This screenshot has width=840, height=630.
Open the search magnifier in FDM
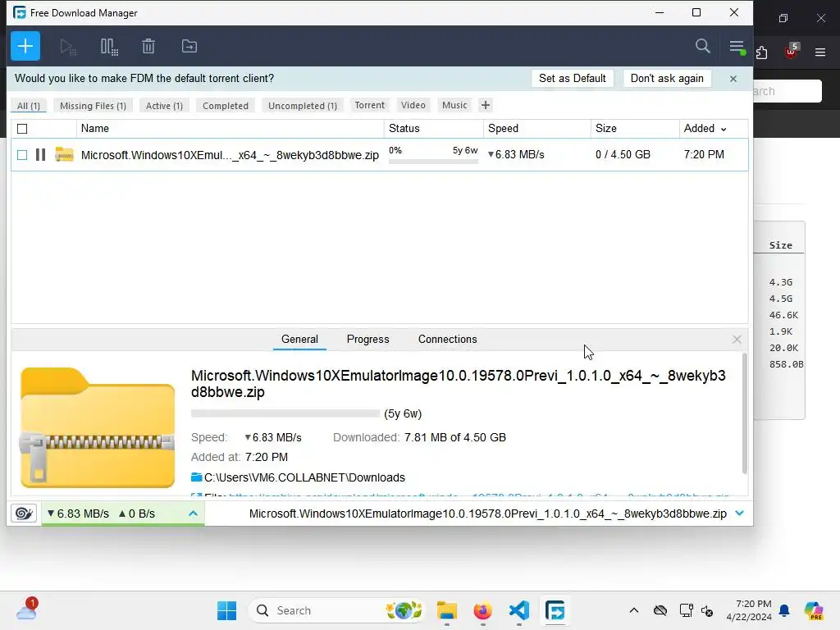point(702,46)
